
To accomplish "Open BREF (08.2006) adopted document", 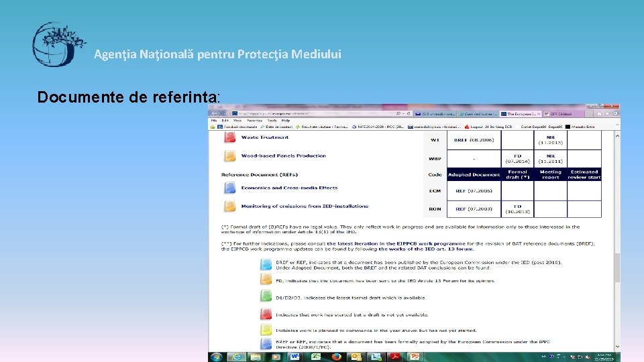I will click(x=474, y=140).
